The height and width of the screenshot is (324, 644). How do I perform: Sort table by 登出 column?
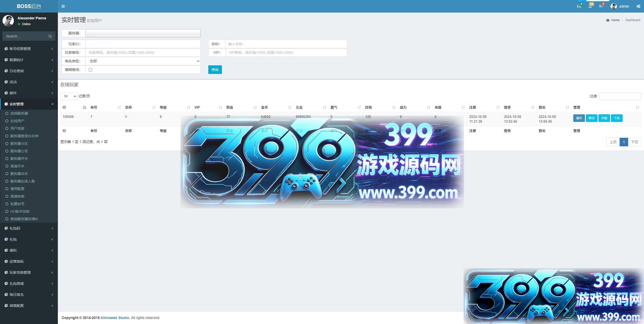tap(554, 107)
